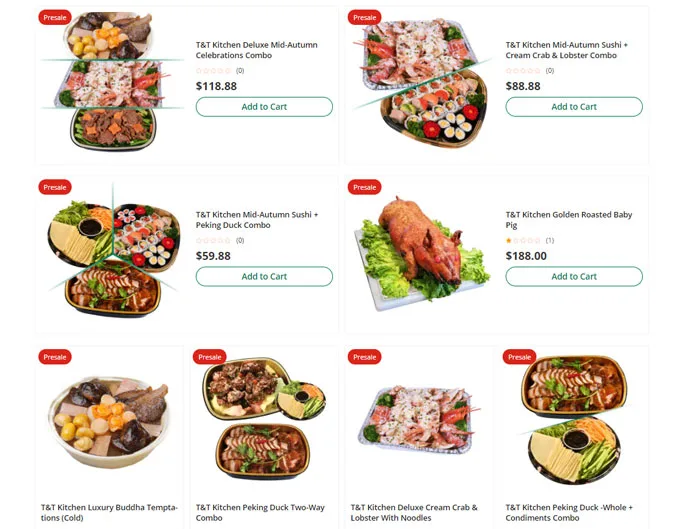Add Golden Roasted Baby Pig to cart
This screenshot has width=680, height=529.
click(x=574, y=276)
